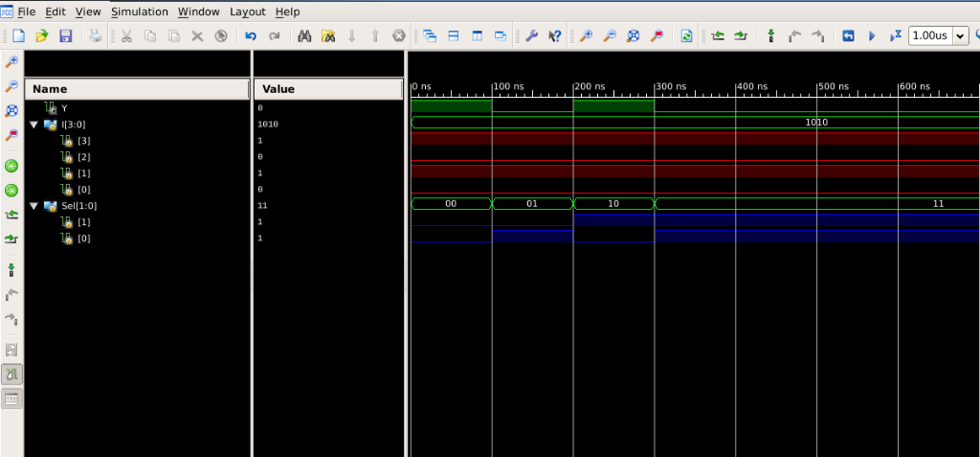Toggle the highlighted button in left sidebar
Screen dimensions: 980x457
click(12, 374)
